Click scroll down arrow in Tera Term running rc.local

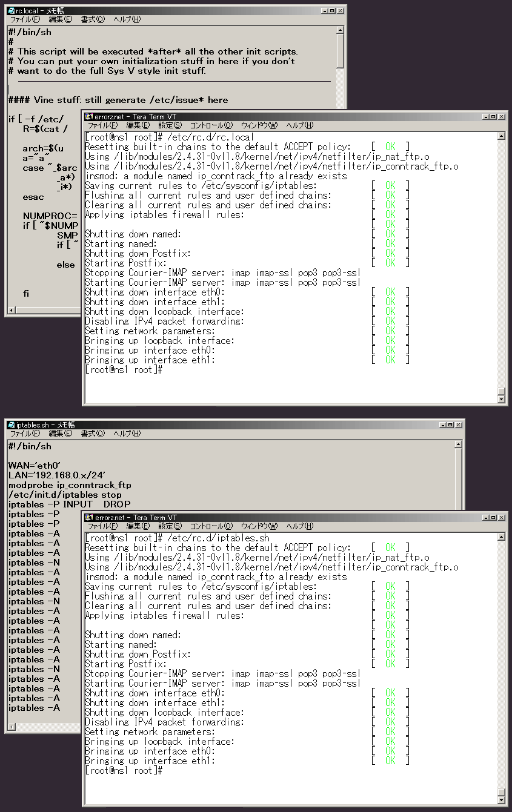pos(500,399)
